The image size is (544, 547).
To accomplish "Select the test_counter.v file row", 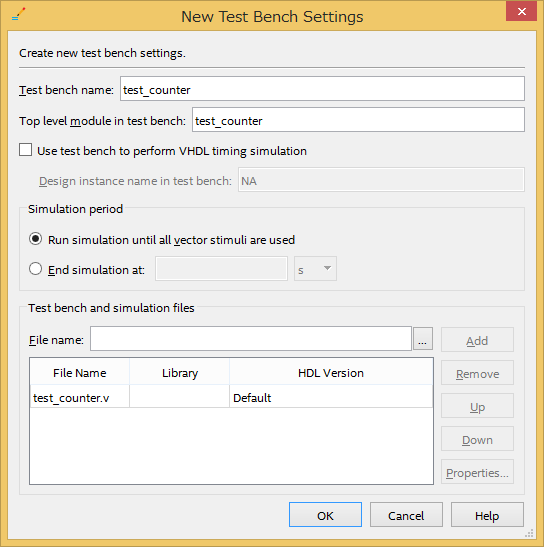I will (x=231, y=397).
